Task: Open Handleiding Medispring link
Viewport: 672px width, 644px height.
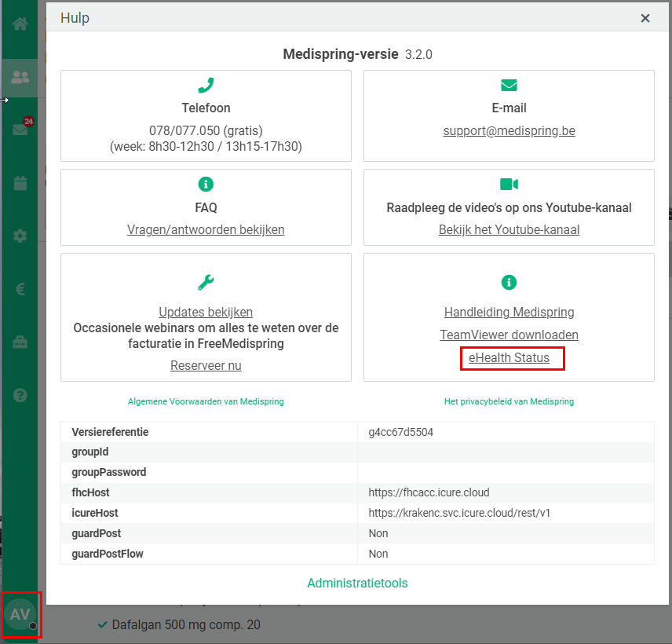Action: coord(509,312)
